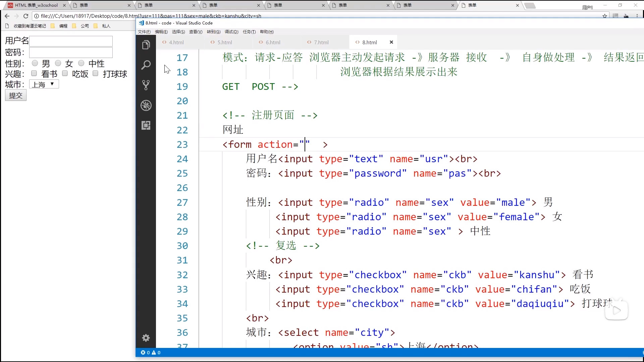
Task: Switch to the 5.html editor tab
Action: [224, 42]
